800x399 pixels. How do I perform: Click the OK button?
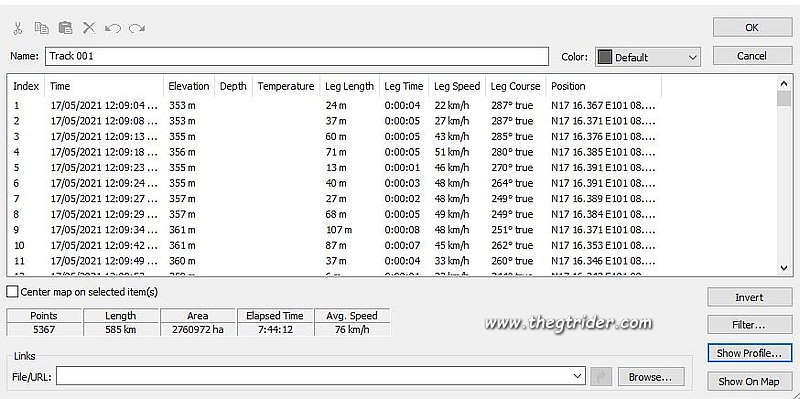(752, 28)
